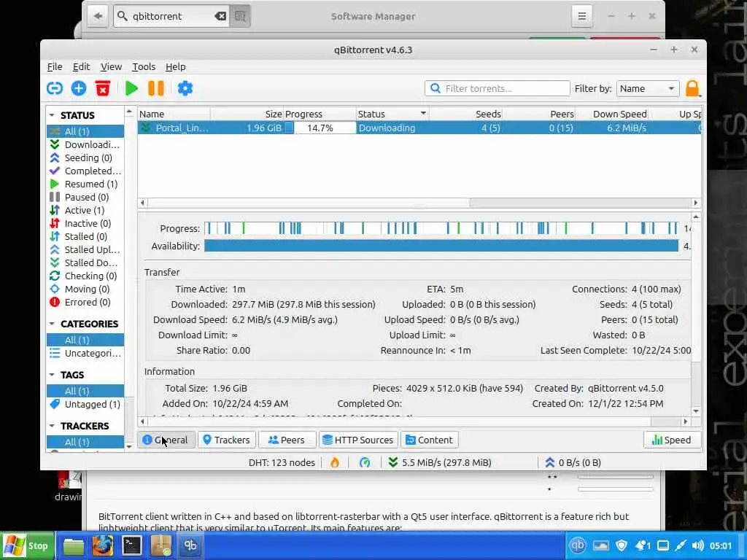Click the Stop start menu button
Viewport: 747px width, 560px height.
tap(28, 545)
